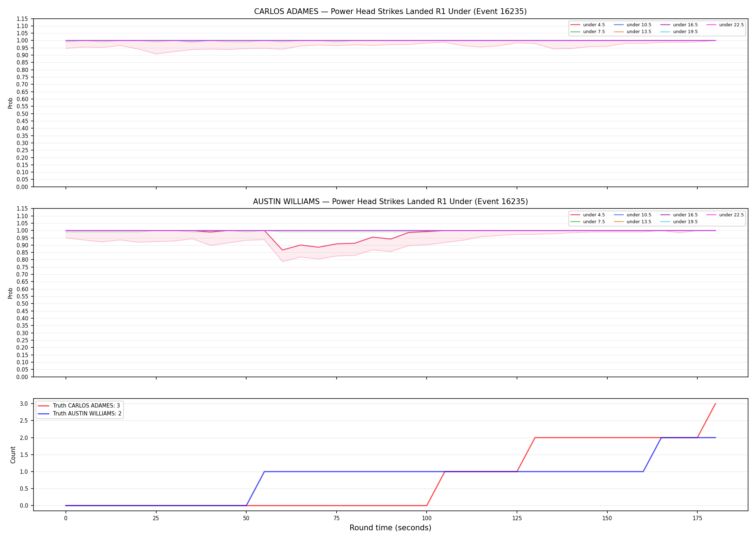Screen dimensions: 756x540
Task: Click the 'Count' y-axis label
Action: click(x=13, y=455)
